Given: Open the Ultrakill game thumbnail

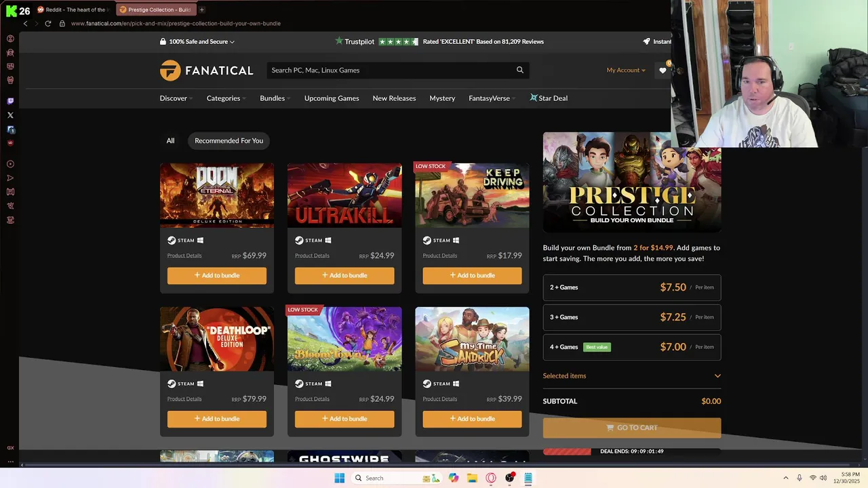Looking at the screenshot, I should pos(344,195).
